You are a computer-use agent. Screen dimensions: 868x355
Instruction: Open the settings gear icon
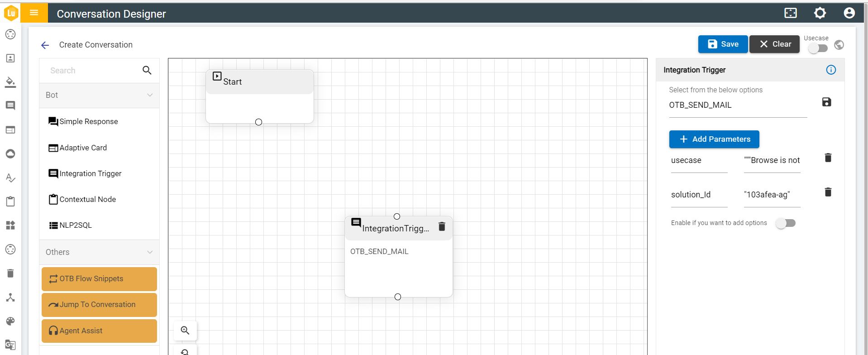[x=820, y=13]
